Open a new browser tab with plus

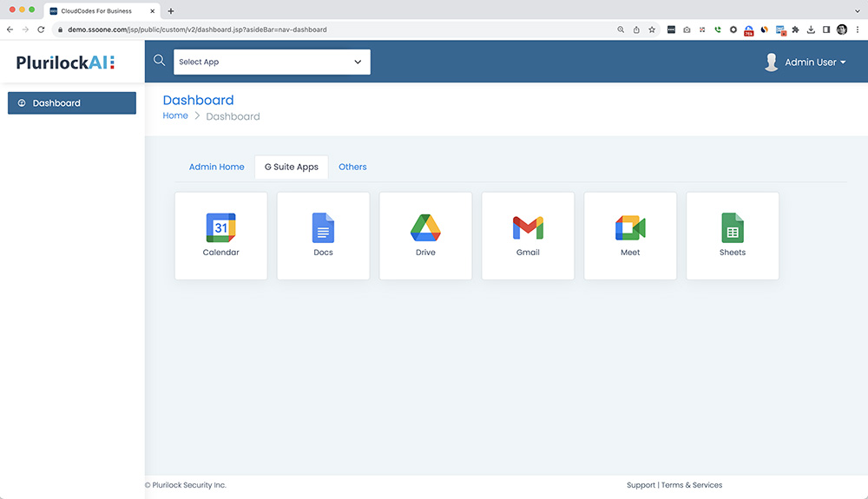click(171, 11)
